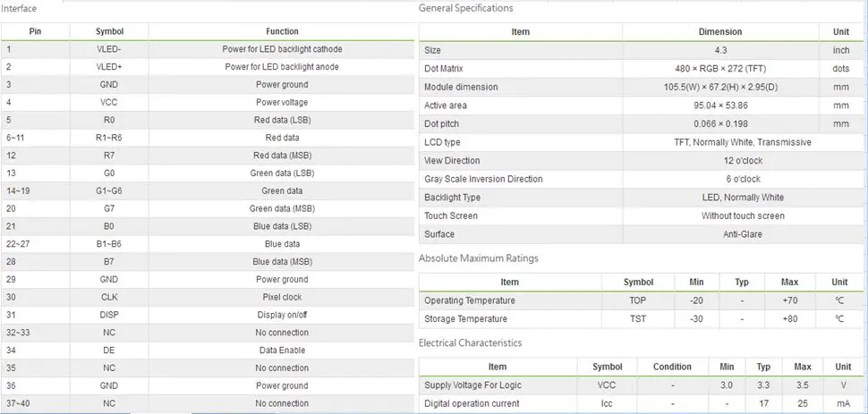Click the 'Pixel clock' function text

tap(282, 297)
